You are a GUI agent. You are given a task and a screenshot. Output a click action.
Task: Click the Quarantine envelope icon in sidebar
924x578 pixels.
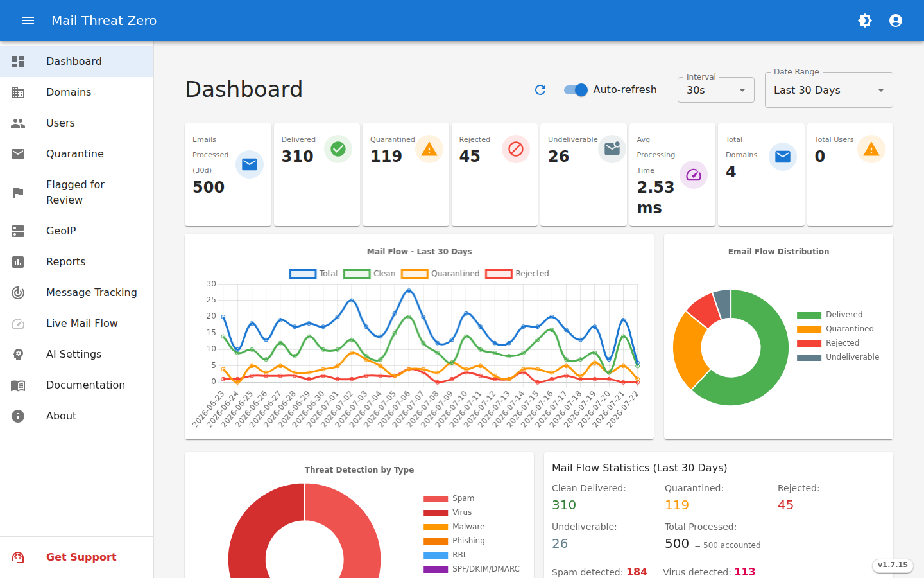click(18, 154)
